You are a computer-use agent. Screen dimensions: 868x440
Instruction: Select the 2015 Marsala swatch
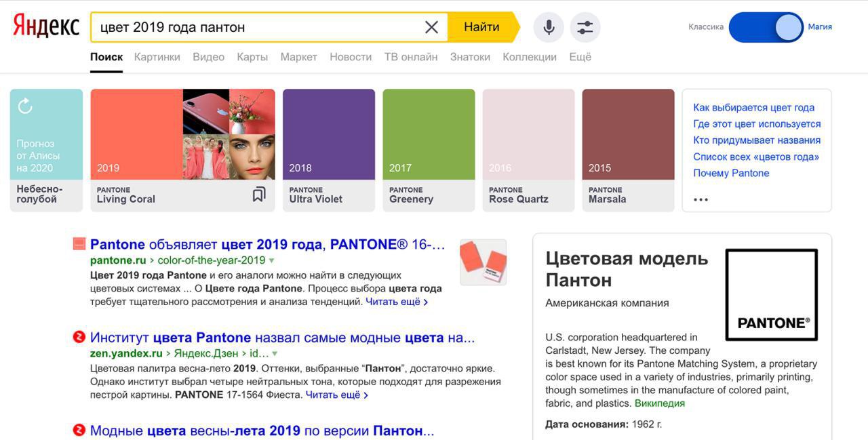coord(629,151)
